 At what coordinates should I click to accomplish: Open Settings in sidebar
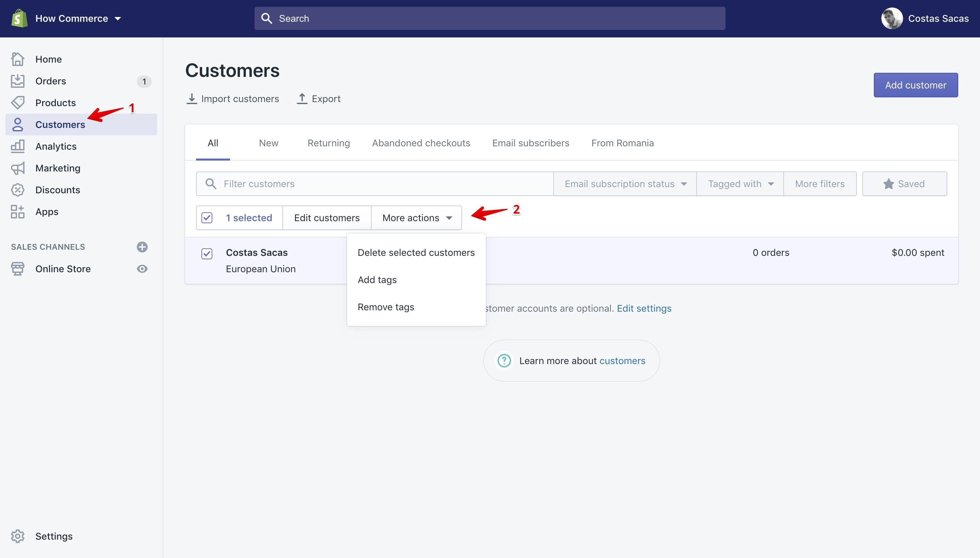click(x=54, y=537)
